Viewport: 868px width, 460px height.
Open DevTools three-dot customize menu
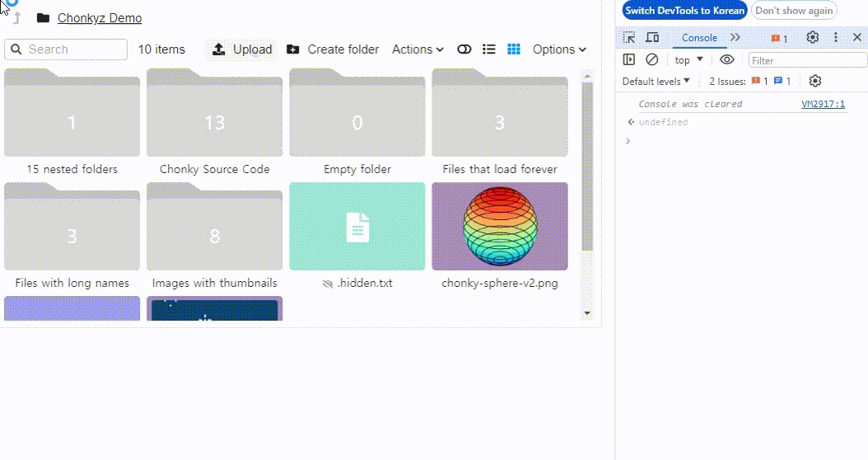(x=836, y=37)
